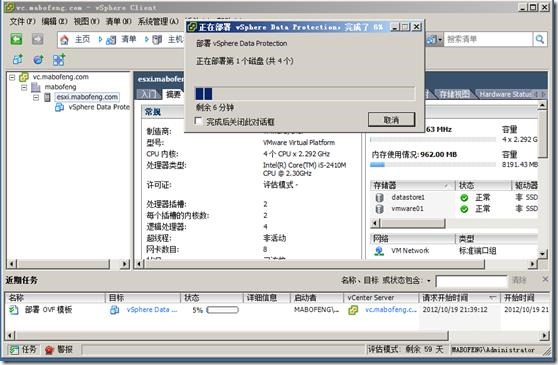
Task: Click the 名称 column header in tasks
Action: pyautogui.click(x=55, y=298)
